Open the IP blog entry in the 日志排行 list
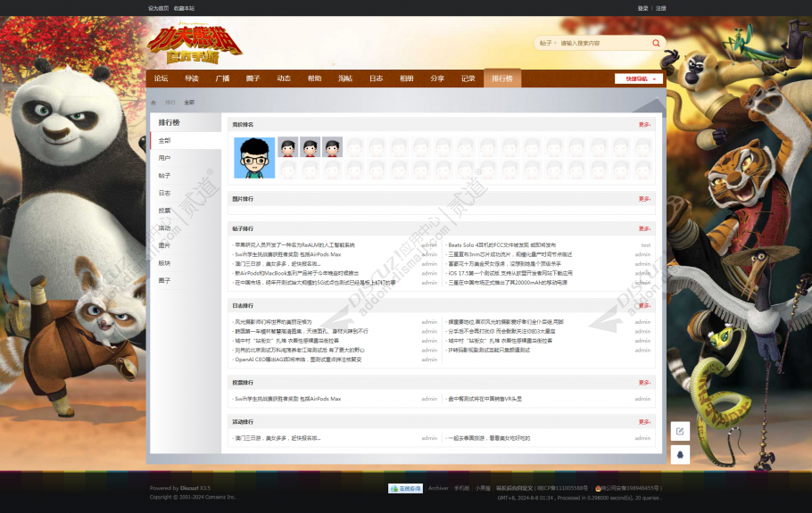This screenshot has width=812, height=513. tap(489, 350)
